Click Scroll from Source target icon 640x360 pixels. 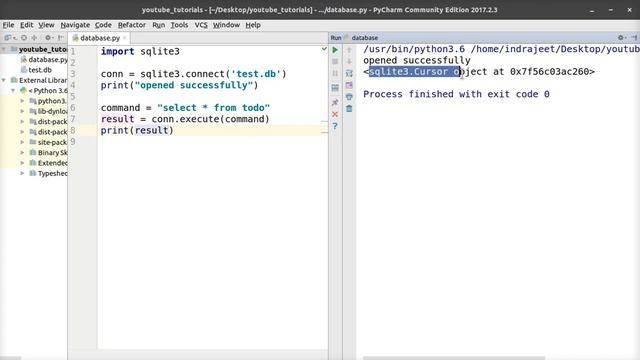[x=24, y=38]
